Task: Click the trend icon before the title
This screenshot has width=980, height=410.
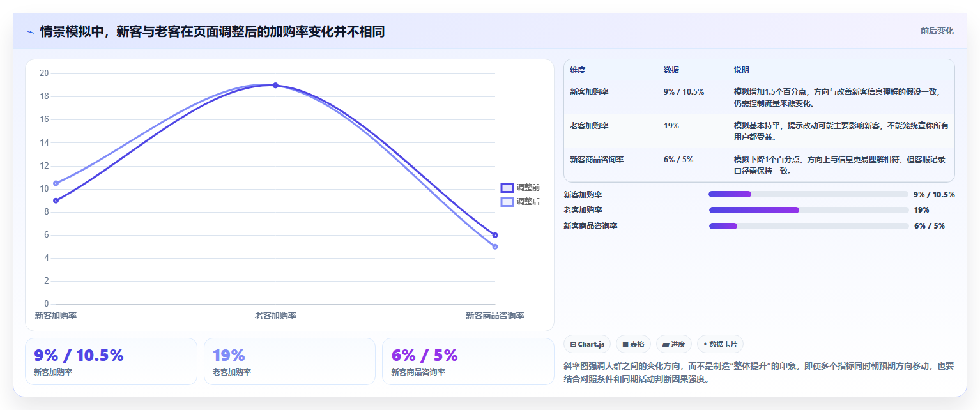Action: click(x=30, y=32)
